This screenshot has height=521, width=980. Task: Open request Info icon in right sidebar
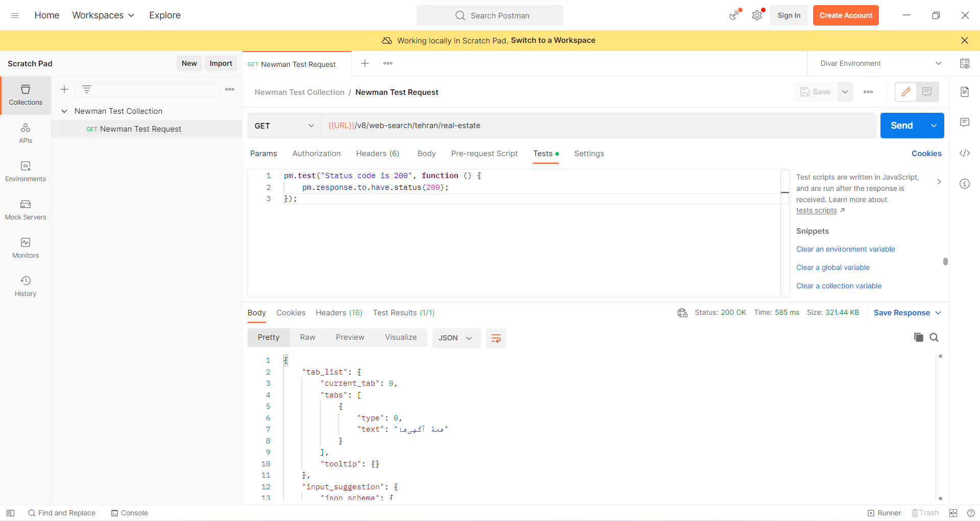pos(965,184)
